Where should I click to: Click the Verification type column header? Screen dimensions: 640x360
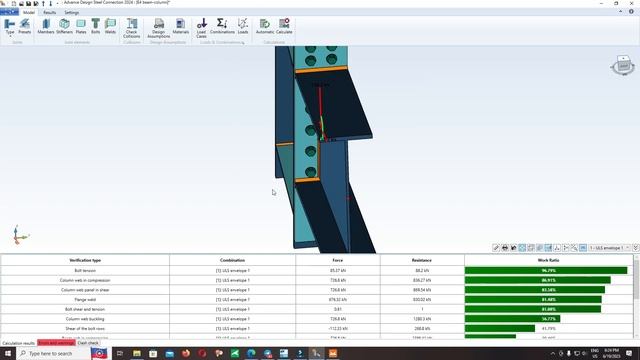point(85,260)
